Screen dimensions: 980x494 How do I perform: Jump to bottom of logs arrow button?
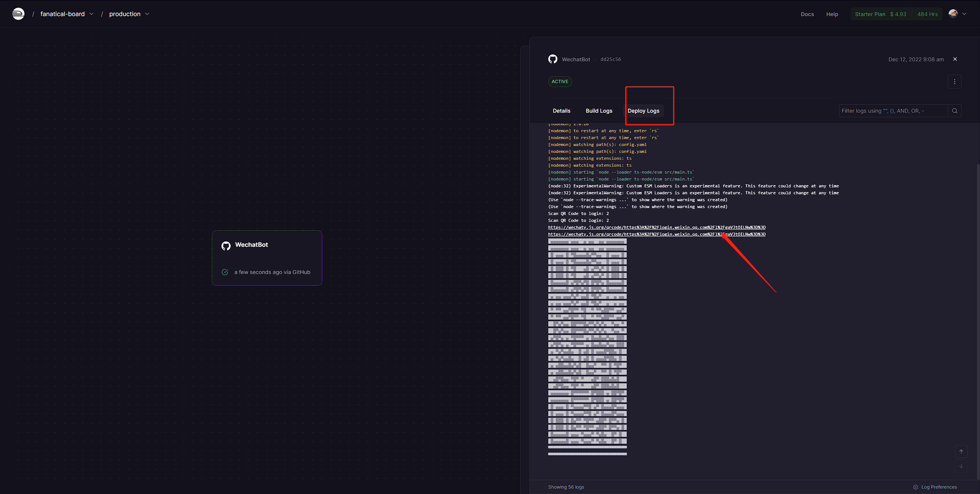pos(961,466)
